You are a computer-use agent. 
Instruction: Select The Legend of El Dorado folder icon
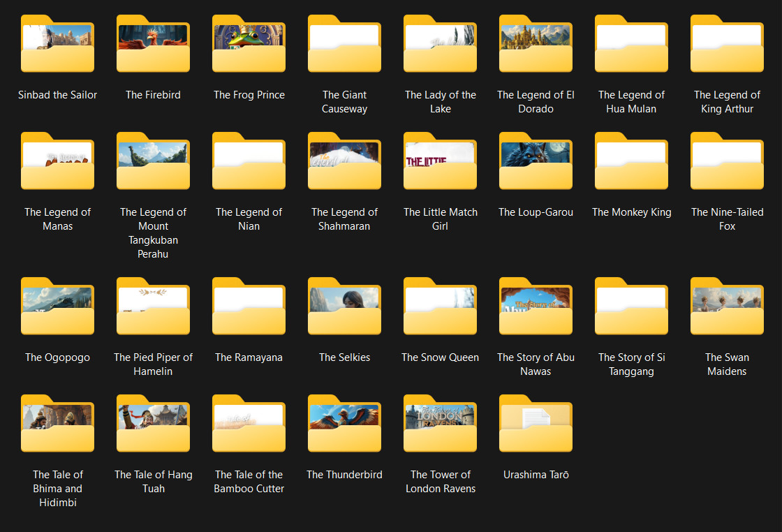[536, 43]
